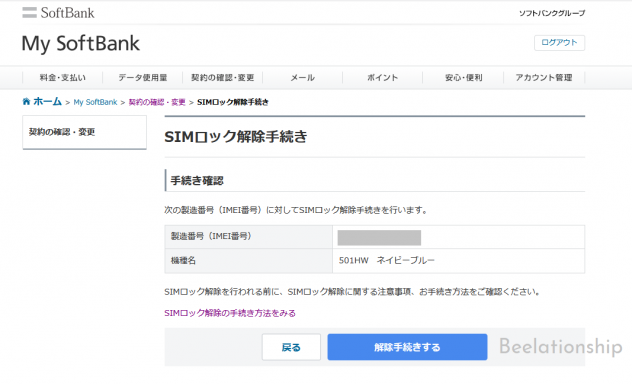Click the SoftBank logo
Image resolution: width=632 pixels, height=384 pixels.
pos(58,13)
